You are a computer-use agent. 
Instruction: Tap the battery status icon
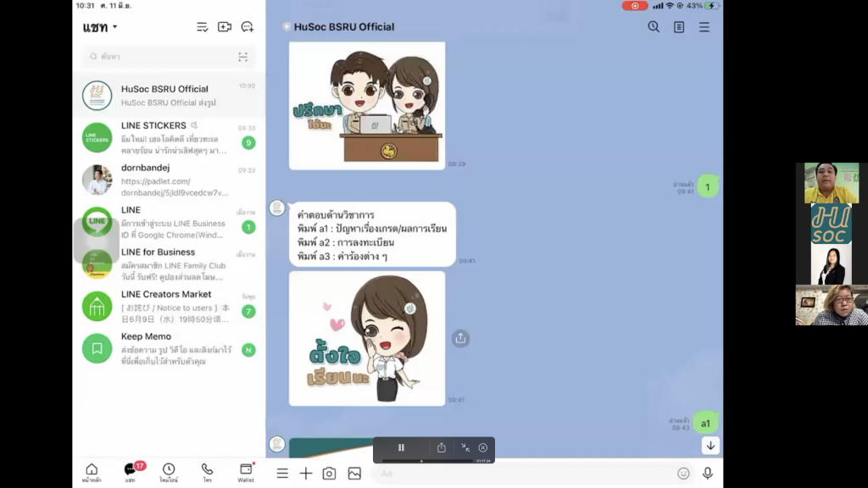tap(712, 6)
